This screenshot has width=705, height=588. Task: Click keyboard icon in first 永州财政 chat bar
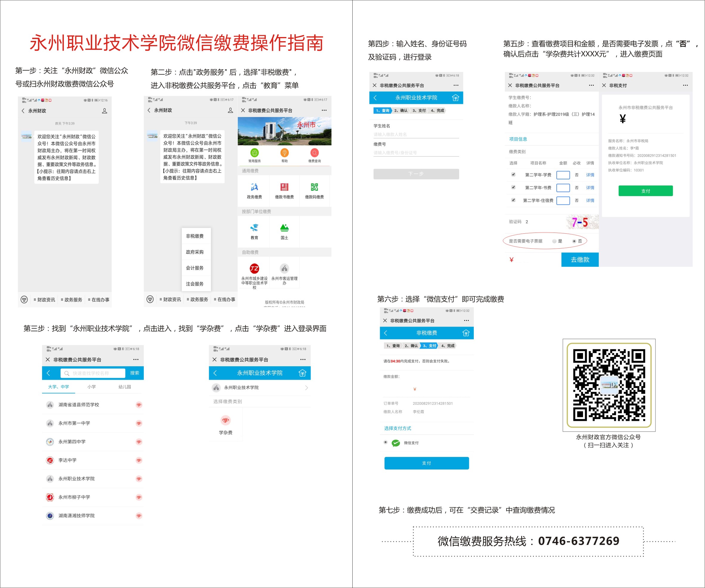click(x=24, y=300)
